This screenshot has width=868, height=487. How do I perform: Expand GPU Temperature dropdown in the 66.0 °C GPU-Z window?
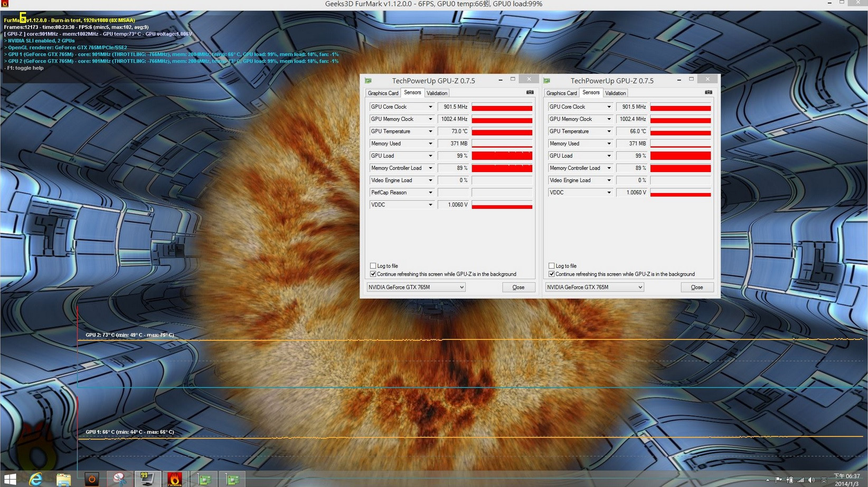[609, 131]
